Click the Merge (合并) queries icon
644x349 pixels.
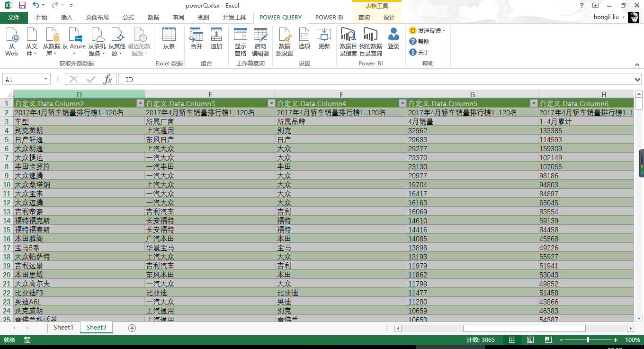click(197, 39)
